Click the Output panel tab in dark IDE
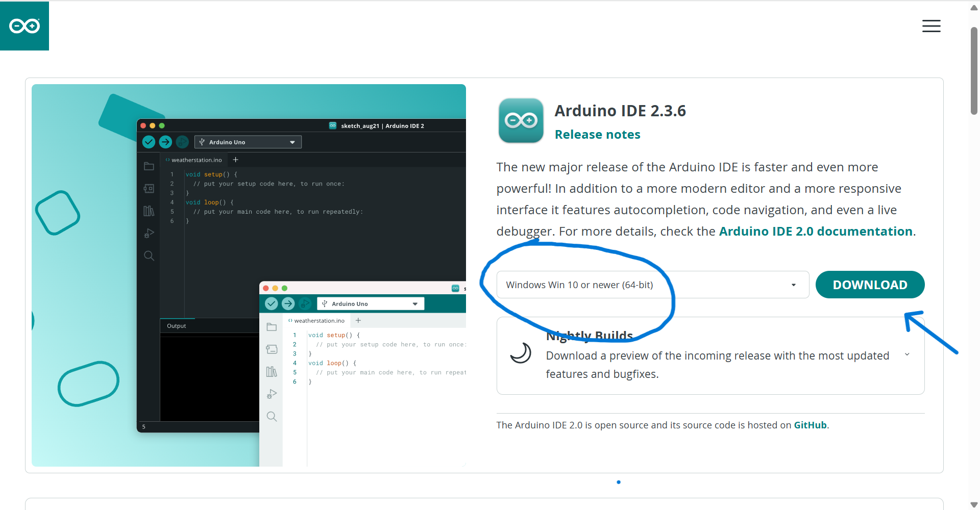The image size is (980, 510). click(177, 326)
